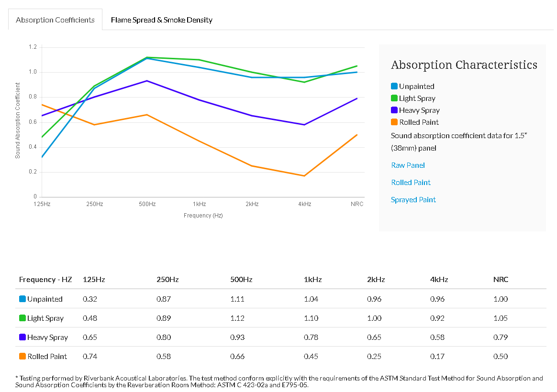Viewport: 557px width, 392px height.
Task: Click the 1kHz label on the chart axis
Action: [200, 204]
